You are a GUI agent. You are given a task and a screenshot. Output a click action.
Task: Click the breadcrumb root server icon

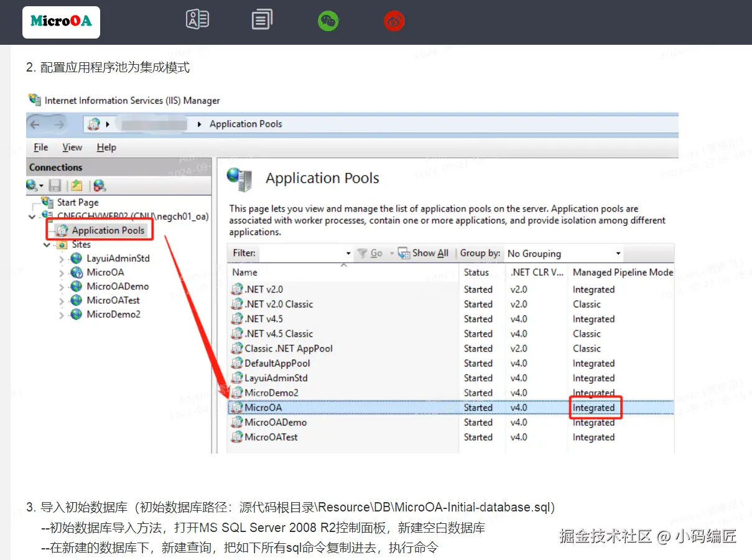94,124
